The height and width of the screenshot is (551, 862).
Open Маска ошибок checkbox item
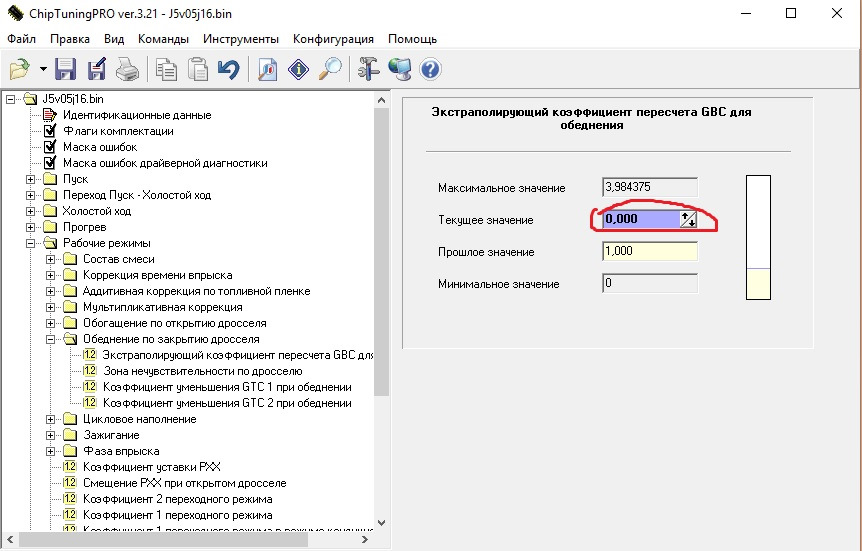100,147
